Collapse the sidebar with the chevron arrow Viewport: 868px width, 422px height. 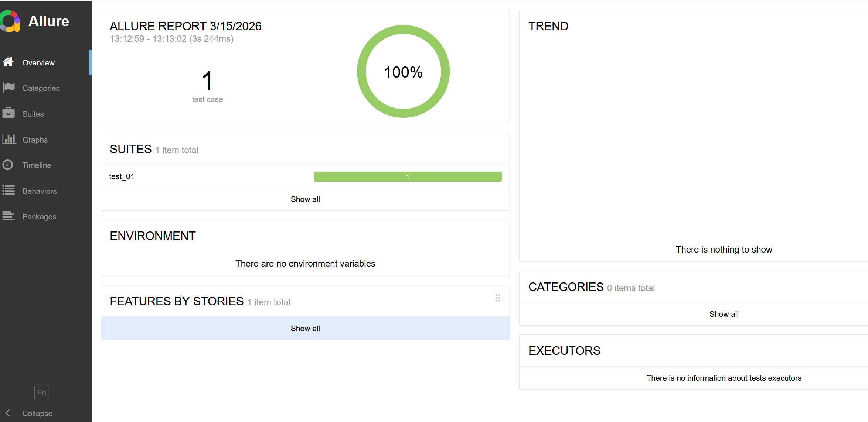8,413
